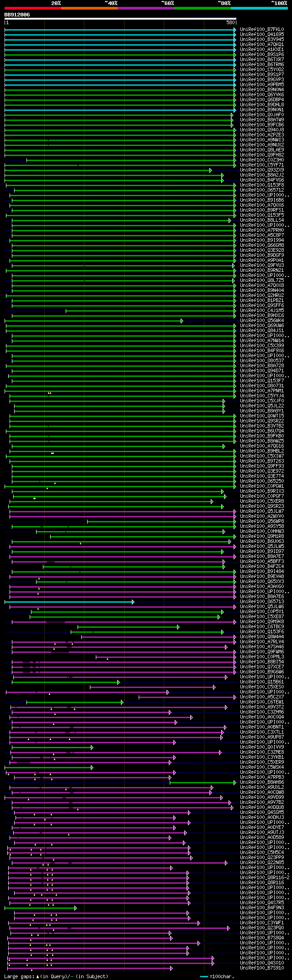
Task: Pick the UniRef100_A2WXV0 entry
Action: click(262, 516)
